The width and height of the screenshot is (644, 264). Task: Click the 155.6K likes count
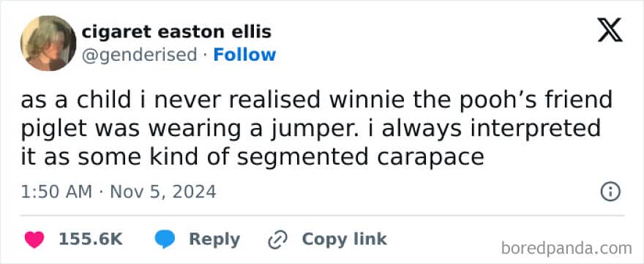(x=91, y=240)
